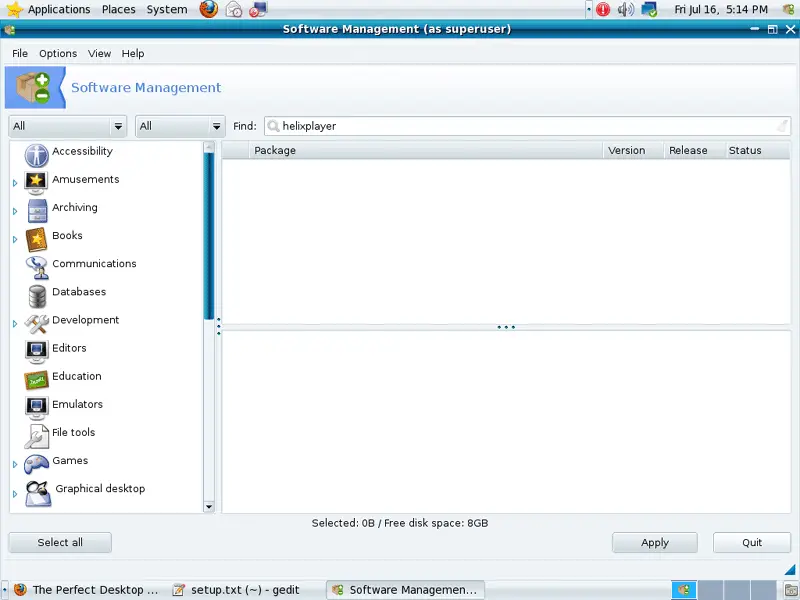
Task: Click the star icon beside Applications menu
Action: point(15,9)
